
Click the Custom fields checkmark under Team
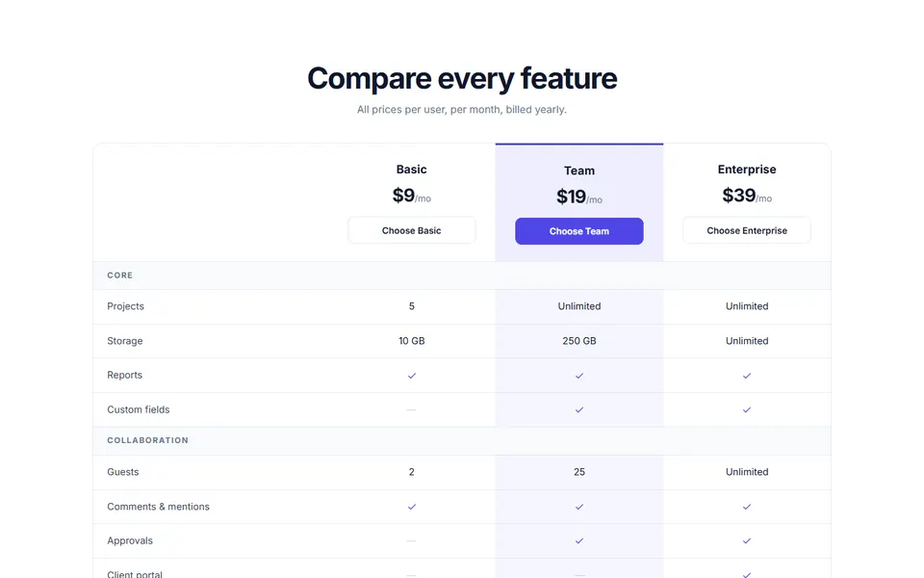(579, 410)
